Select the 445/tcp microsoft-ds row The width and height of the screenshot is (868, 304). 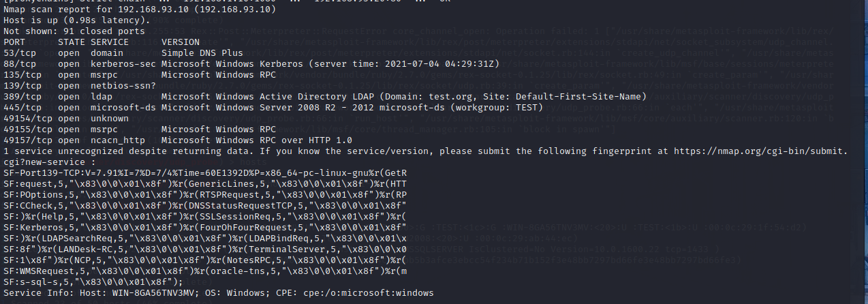tap(273, 108)
